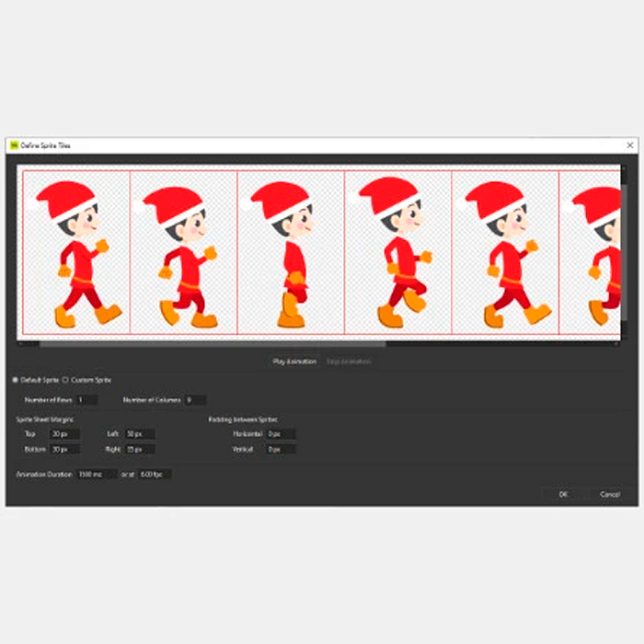Screen dimensions: 644x644
Task: Select the Custom Sprite radio option
Action: pyautogui.click(x=65, y=380)
